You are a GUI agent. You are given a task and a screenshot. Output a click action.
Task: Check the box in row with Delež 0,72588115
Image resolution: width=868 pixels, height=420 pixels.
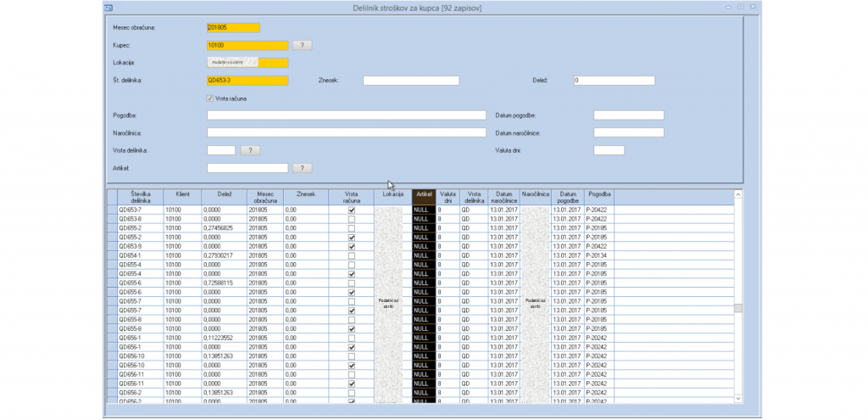coord(352,283)
